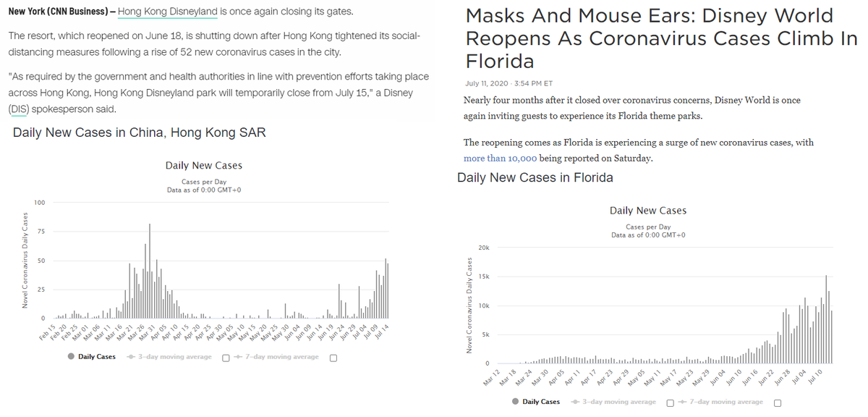The height and width of the screenshot is (417, 868).
Task: Click 'Data as of 0:00 GMT+0' in Hong Kong chart
Action: coord(204,190)
